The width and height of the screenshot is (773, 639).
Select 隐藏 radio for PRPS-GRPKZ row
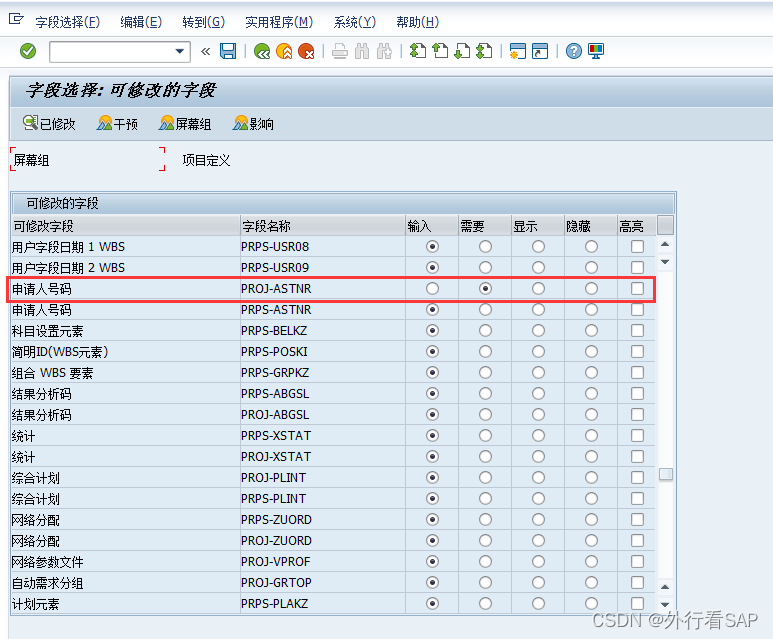[x=592, y=373]
